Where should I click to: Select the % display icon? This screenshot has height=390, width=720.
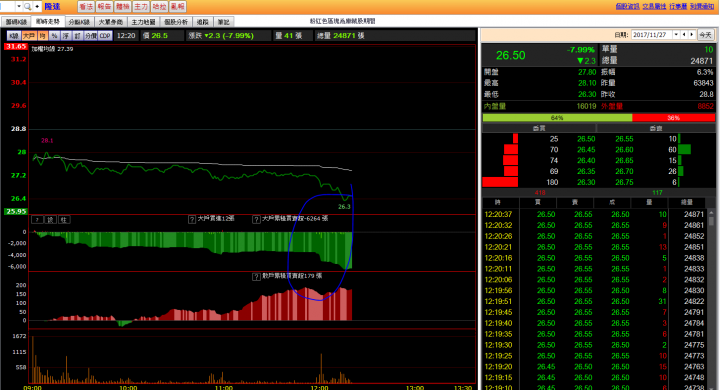54,35
